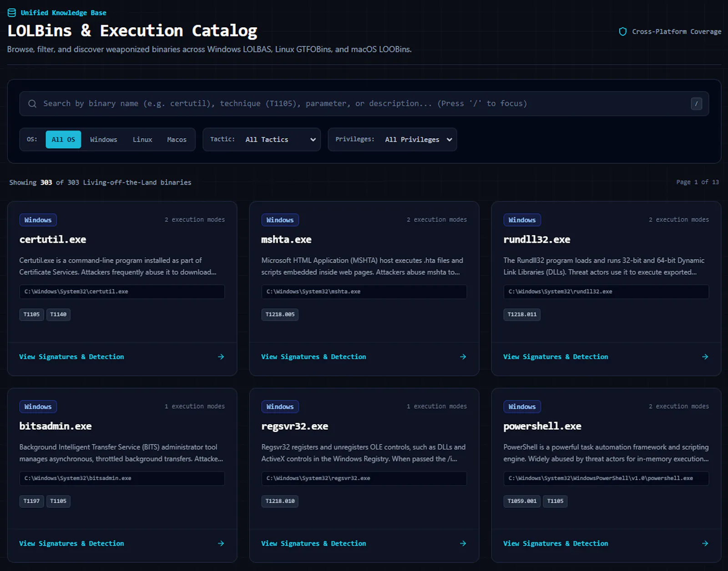Click the shield icon next to Cross-Platform Coverage

(623, 31)
